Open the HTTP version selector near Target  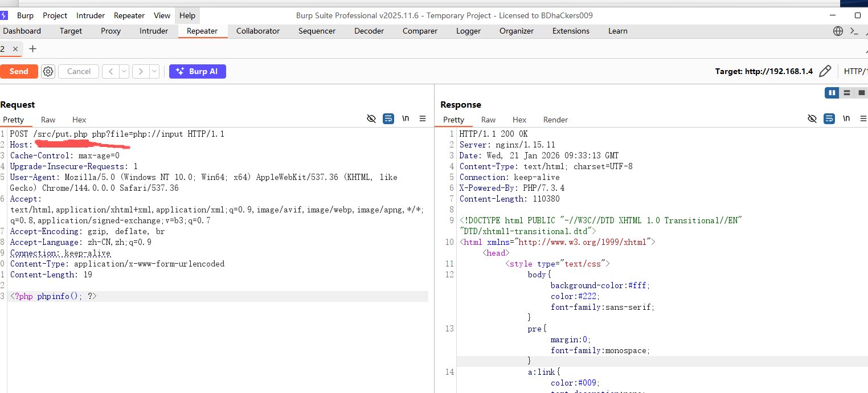855,71
